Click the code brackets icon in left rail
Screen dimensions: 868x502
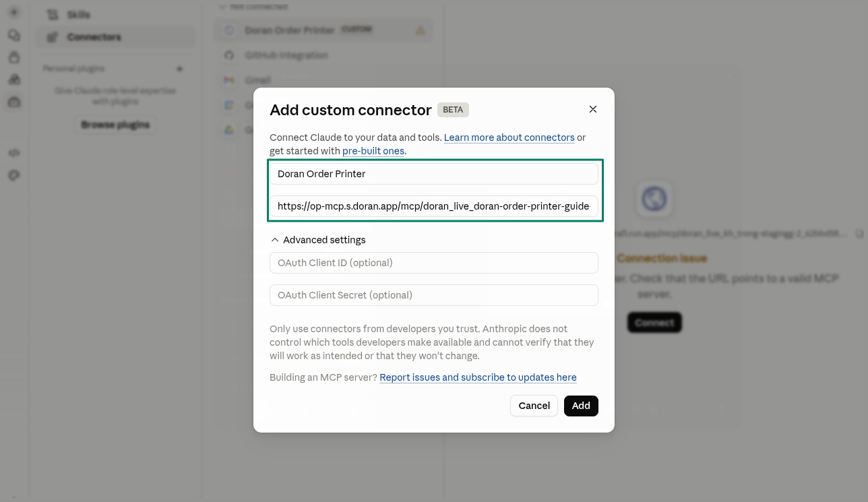14,153
